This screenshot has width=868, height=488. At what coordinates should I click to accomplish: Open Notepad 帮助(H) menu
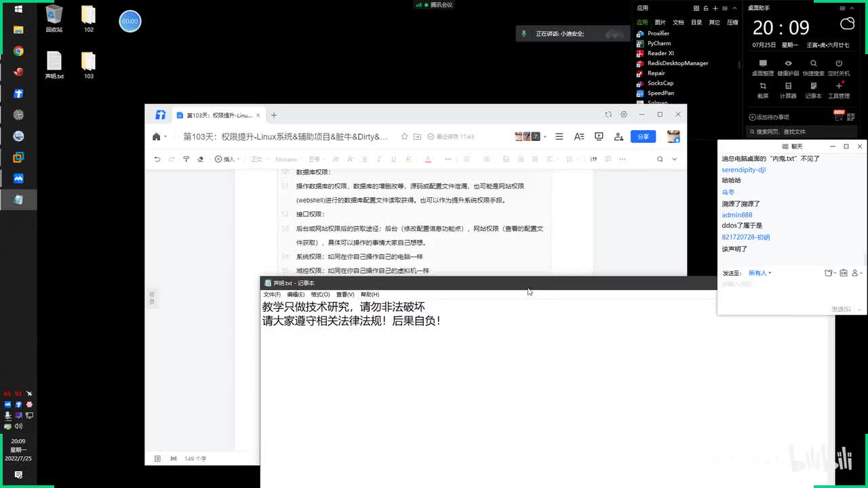click(370, 294)
